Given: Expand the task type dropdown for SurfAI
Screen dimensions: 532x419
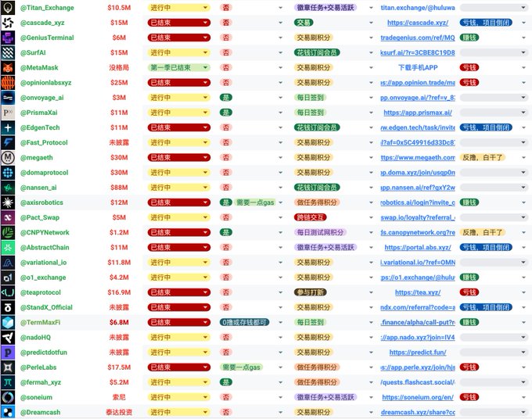Looking at the screenshot, I should click(x=371, y=52).
